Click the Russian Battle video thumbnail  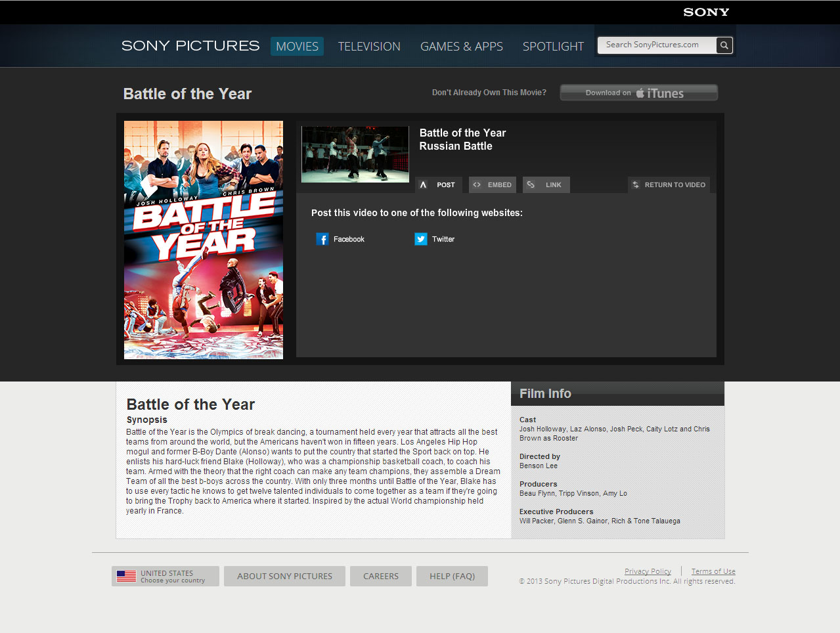(355, 154)
